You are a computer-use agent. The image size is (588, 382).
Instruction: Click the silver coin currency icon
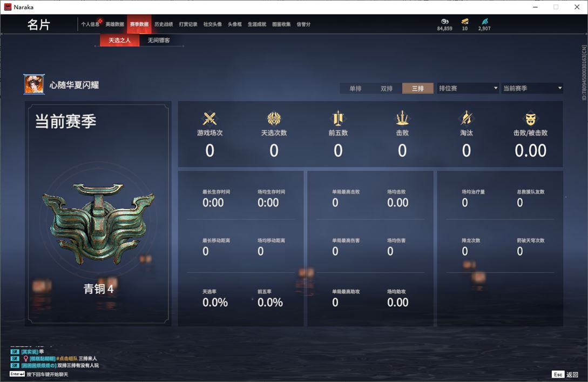(444, 22)
